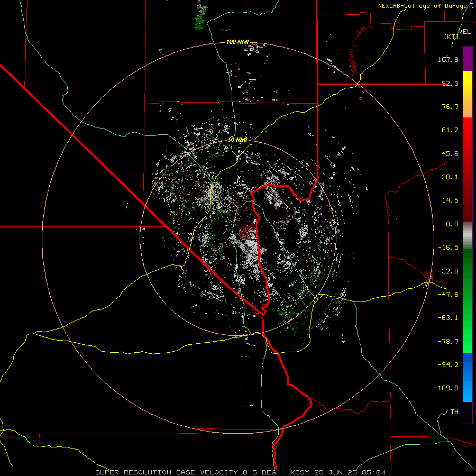476x476 pixels.
Task: Click the -0.9 legend value
Action: click(450, 224)
